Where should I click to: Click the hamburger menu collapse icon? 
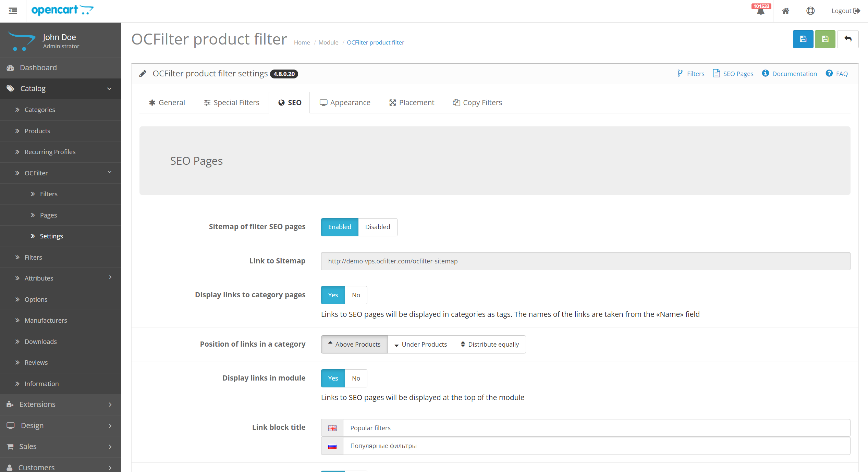pyautogui.click(x=13, y=11)
